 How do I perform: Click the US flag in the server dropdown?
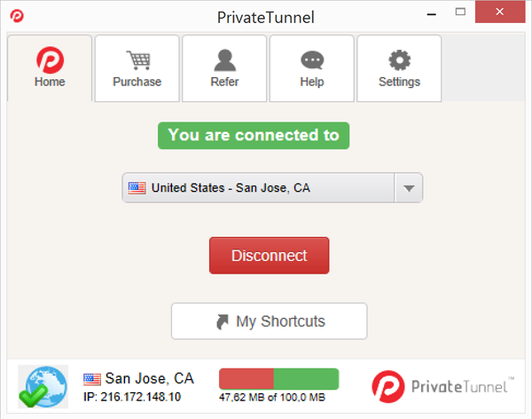coord(137,188)
